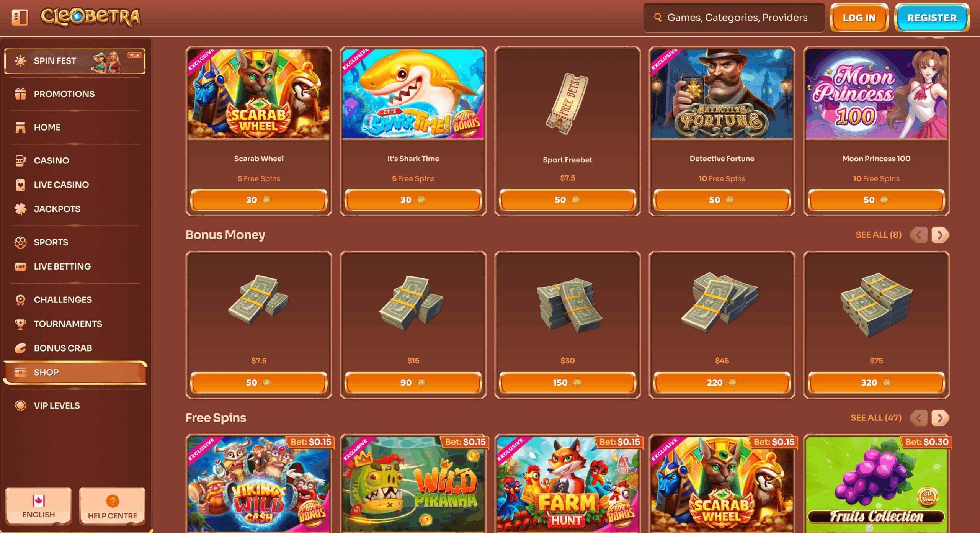
Task: Open the Spin Fest menu banner
Action: pos(75,61)
